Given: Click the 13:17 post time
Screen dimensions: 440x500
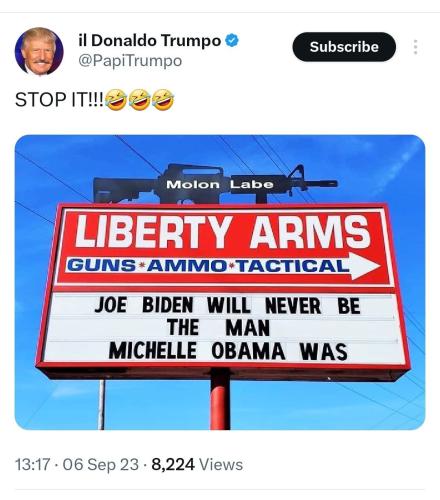Looking at the screenshot, I should [x=32, y=464].
